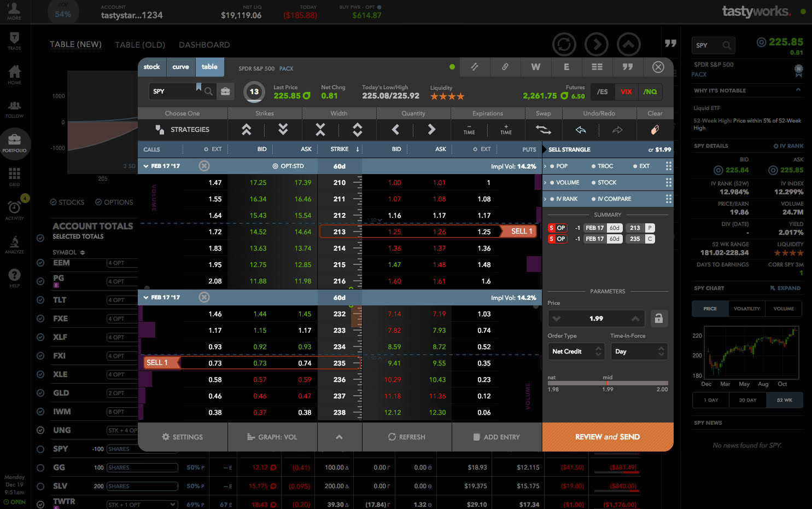This screenshot has width=812, height=509.
Task: Click narrow strikes double-down chevron
Action: pyautogui.click(x=283, y=130)
